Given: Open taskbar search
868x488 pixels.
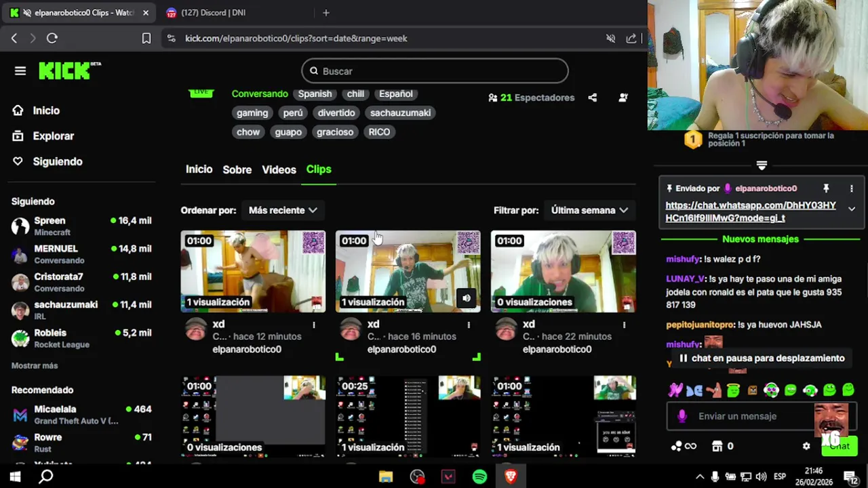Looking at the screenshot, I should click(x=46, y=476).
